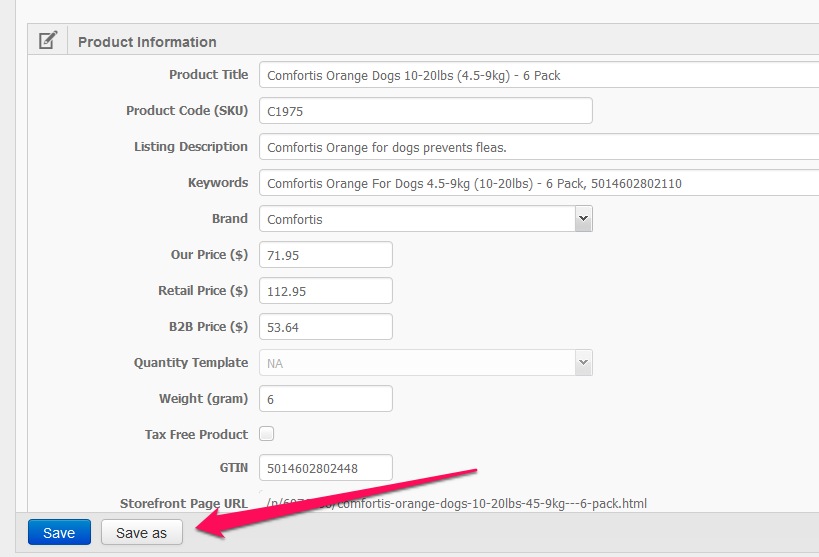Click the Weight (gram) input field
Image resolution: width=819 pixels, height=557 pixels.
tap(326, 399)
